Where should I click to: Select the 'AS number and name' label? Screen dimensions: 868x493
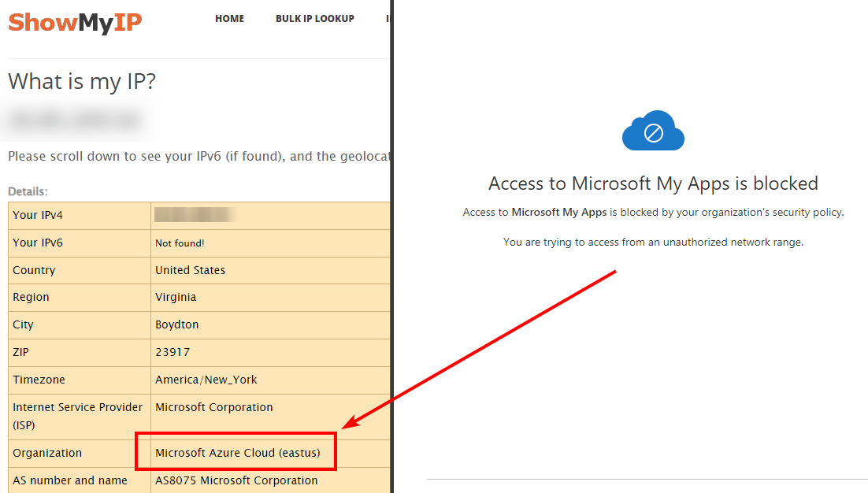(70, 480)
